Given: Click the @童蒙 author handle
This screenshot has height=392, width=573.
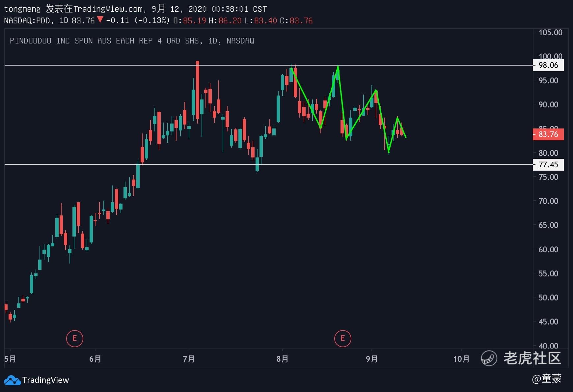Looking at the screenshot, I should point(547,378).
